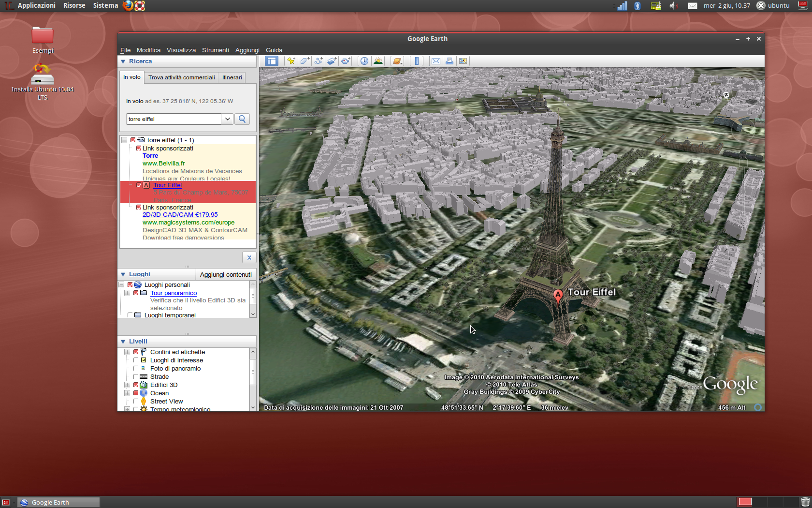Enable the Strade layer checkbox
The image size is (812, 508).
click(x=136, y=376)
